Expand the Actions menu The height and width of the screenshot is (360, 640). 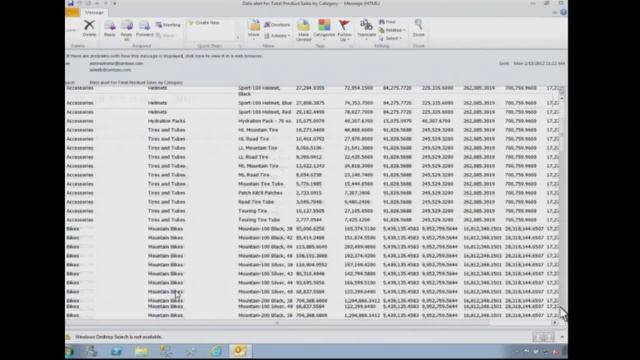tap(277, 36)
